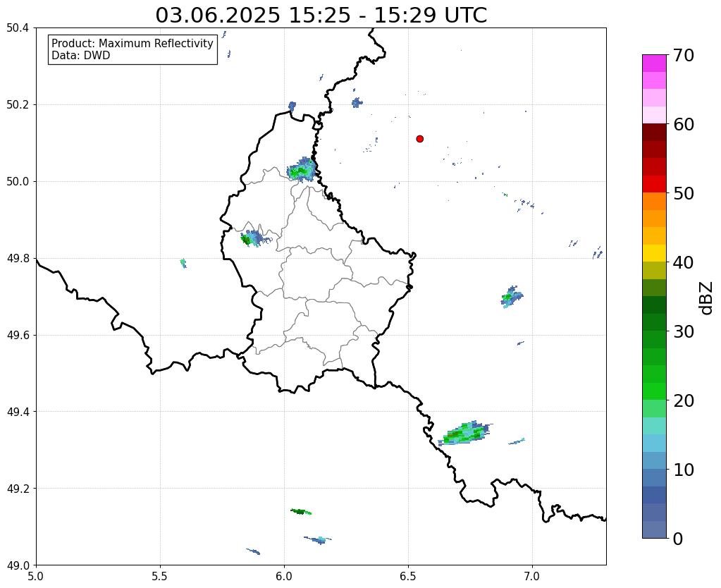
Task: Click the plot title with date and time
Action: (x=321, y=16)
